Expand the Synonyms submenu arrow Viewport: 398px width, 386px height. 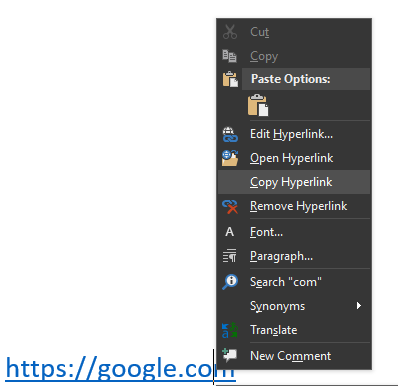click(359, 306)
